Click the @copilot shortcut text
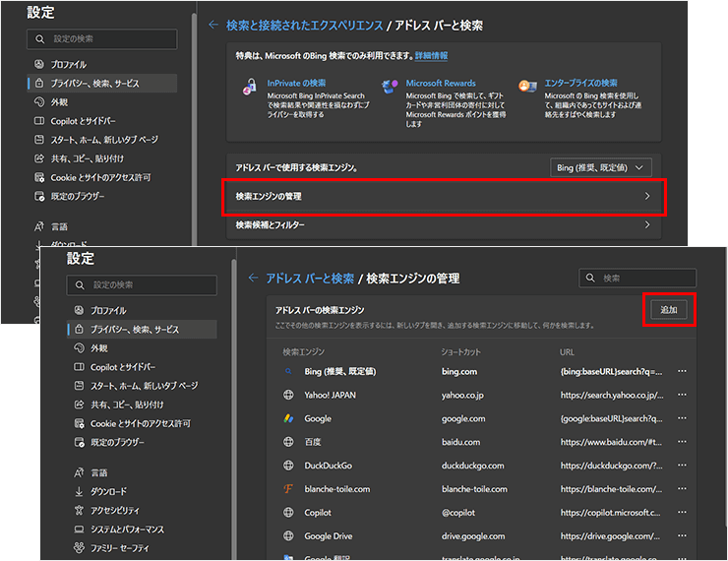Viewport: 728px width, 561px height. point(458,513)
